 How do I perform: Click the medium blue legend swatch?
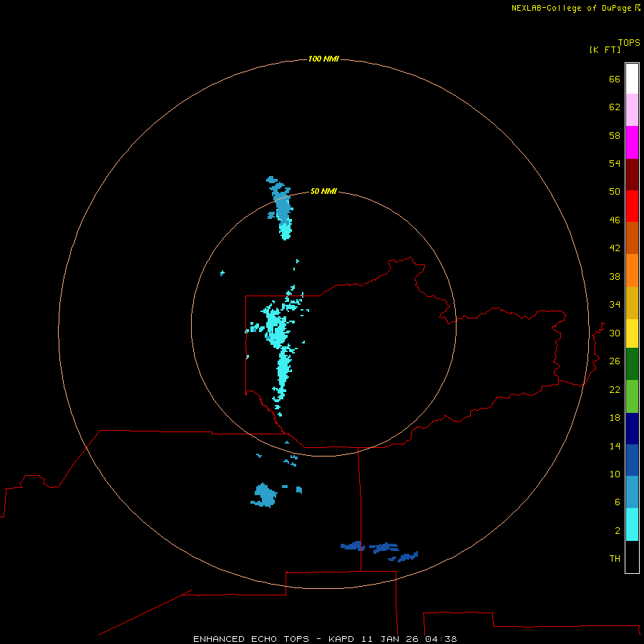[632, 460]
